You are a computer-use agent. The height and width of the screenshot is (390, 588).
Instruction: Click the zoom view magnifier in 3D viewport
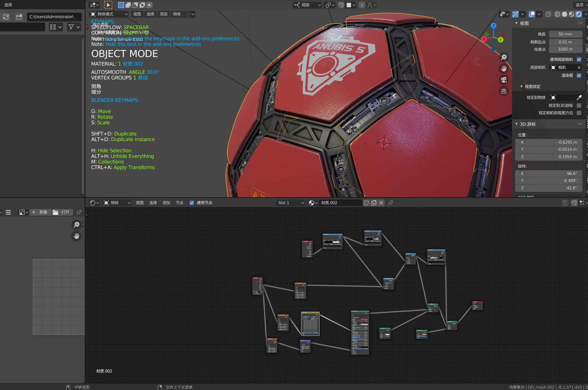click(504, 57)
